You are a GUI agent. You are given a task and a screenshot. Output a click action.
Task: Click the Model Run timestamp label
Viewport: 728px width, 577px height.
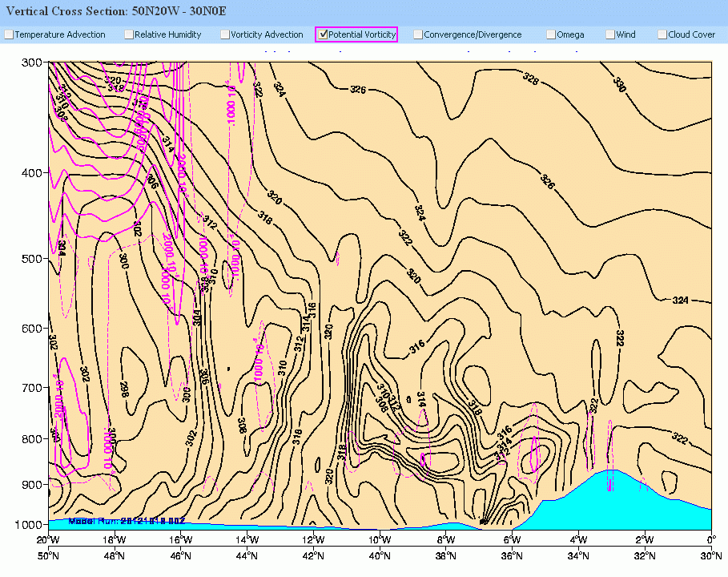click(120, 520)
